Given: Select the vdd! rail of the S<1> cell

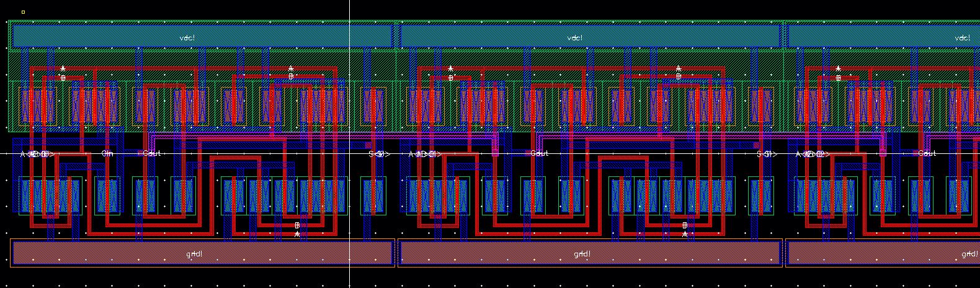Looking at the screenshot, I should [590, 37].
